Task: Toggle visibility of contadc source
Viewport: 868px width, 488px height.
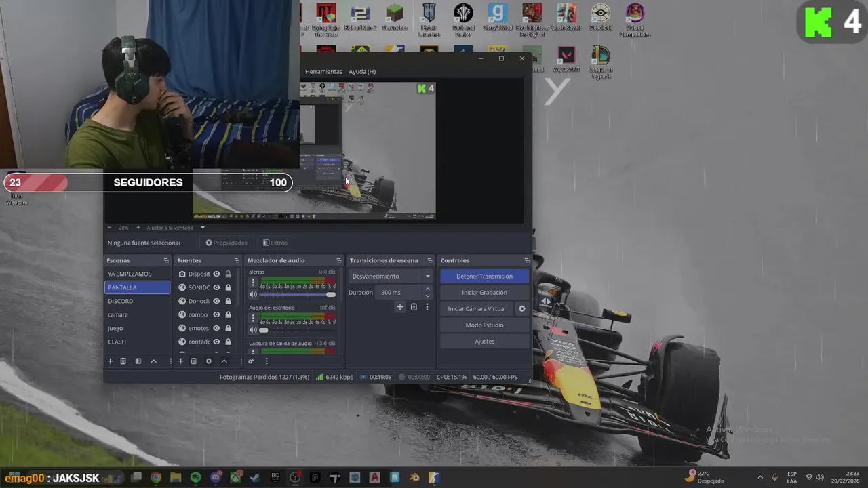Action: point(216,342)
